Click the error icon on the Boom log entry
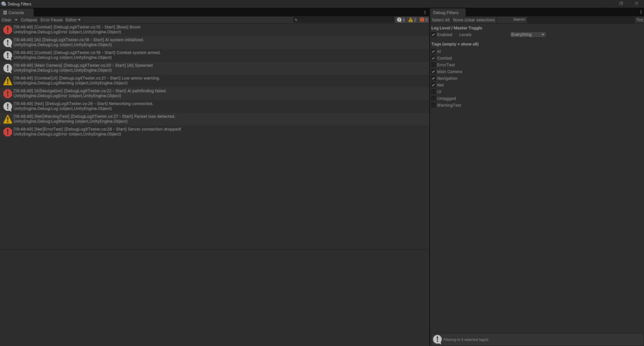The width and height of the screenshot is (644, 346). (x=7, y=30)
